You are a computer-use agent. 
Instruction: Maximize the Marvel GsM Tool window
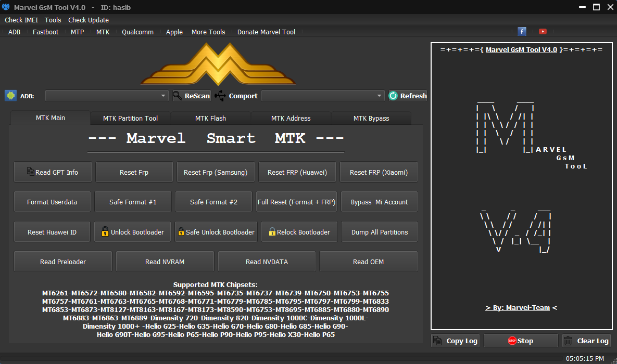(597, 7)
